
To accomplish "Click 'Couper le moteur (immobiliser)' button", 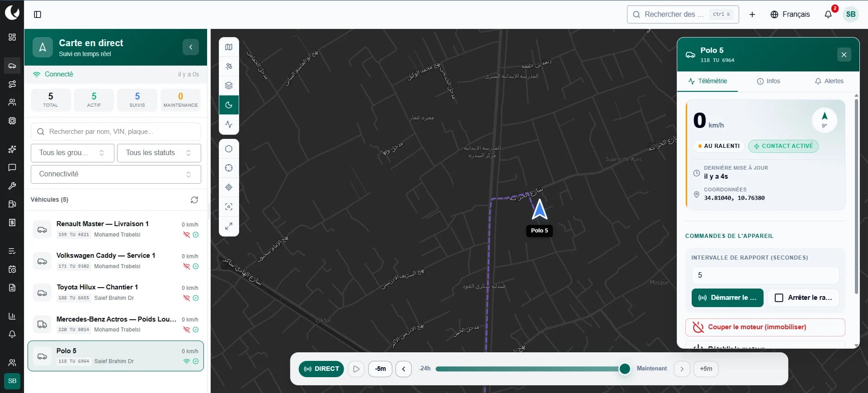I will [765, 327].
